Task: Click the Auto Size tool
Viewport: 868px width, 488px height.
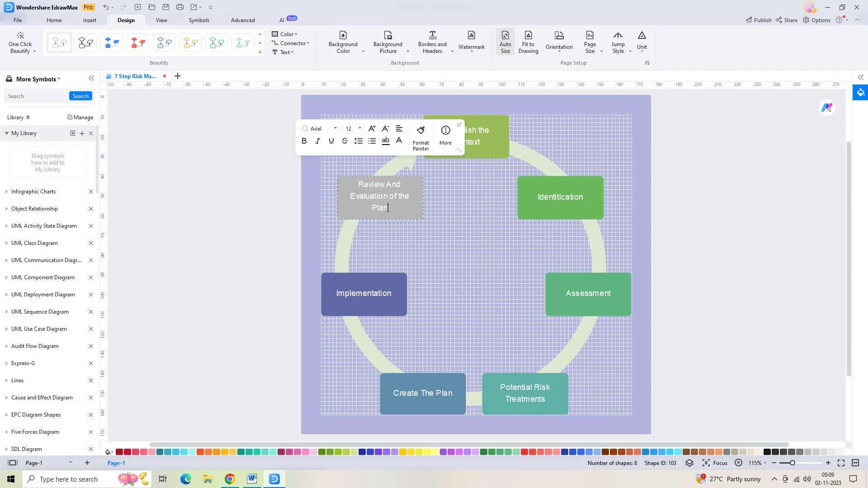Action: [x=505, y=41]
